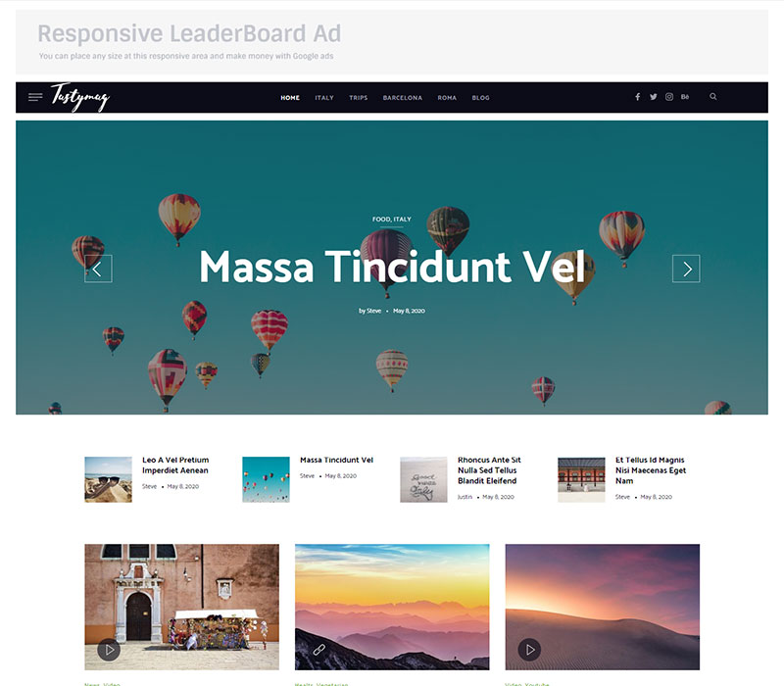This screenshot has height=686, width=784.
Task: Go to the BLOG menu item
Action: click(480, 97)
